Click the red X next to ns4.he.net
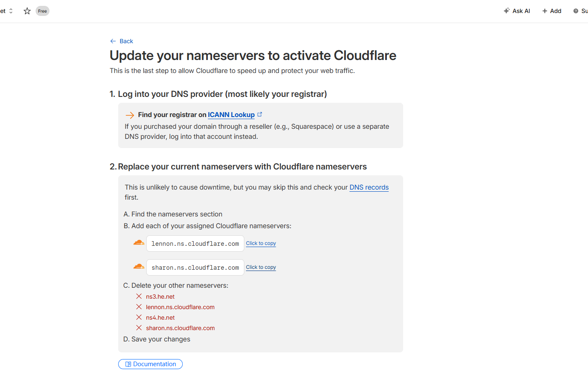This screenshot has height=375, width=588. point(139,318)
